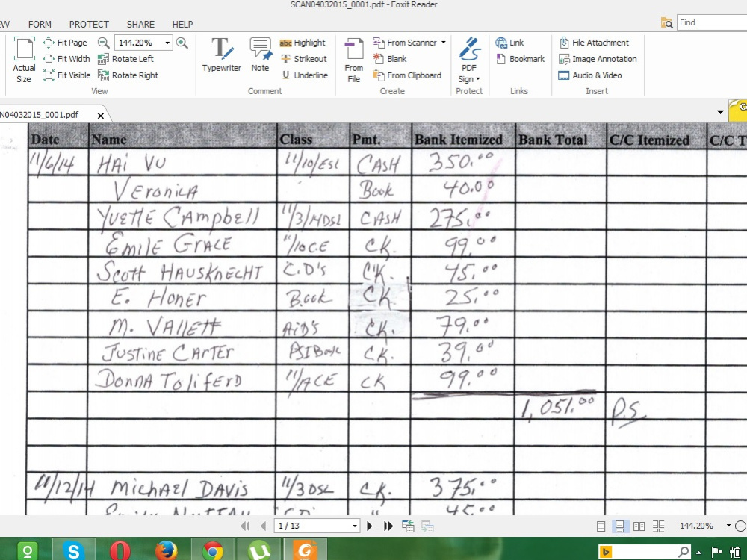Open uTorrent from the taskbar
This screenshot has height=560, width=747.
coord(258,550)
